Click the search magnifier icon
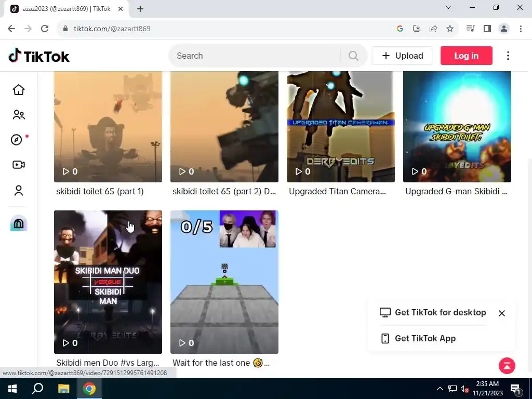This screenshot has height=399, width=532. pyautogui.click(x=353, y=56)
